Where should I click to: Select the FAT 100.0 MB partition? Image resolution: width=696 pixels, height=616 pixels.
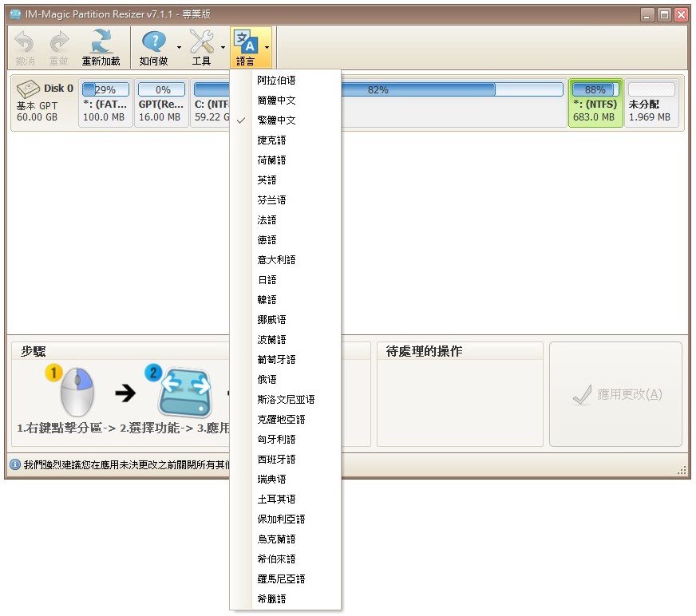105,103
